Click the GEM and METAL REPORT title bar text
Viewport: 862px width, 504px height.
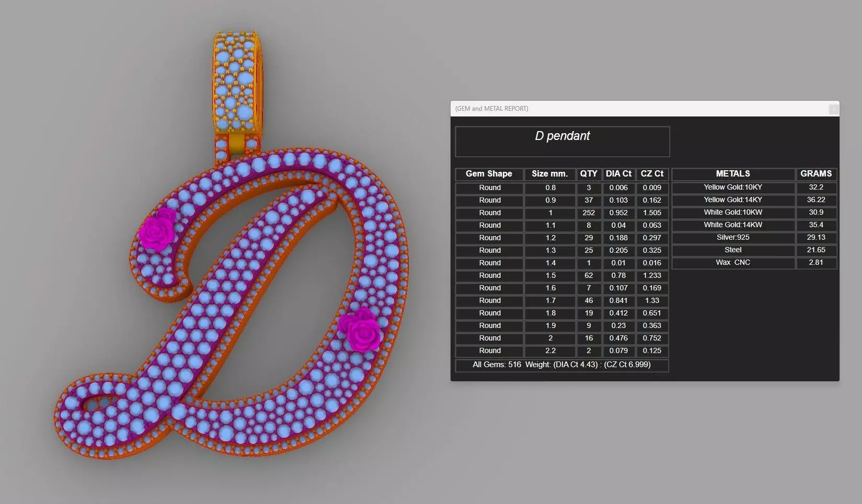pyautogui.click(x=491, y=109)
